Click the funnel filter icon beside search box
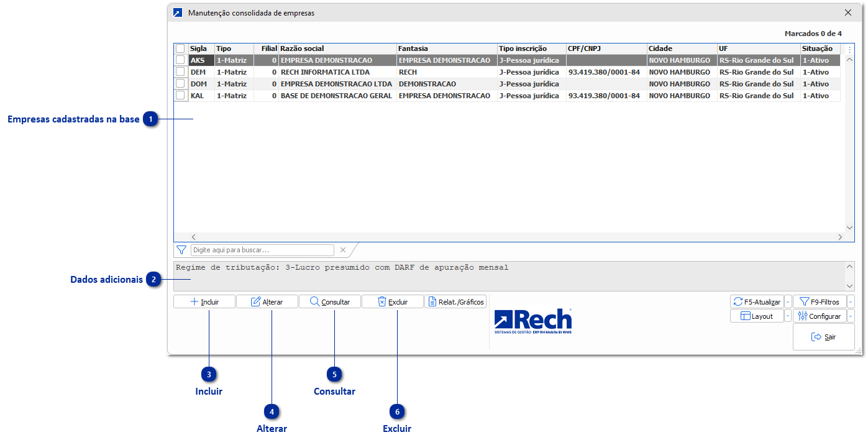868x445 pixels. click(181, 250)
